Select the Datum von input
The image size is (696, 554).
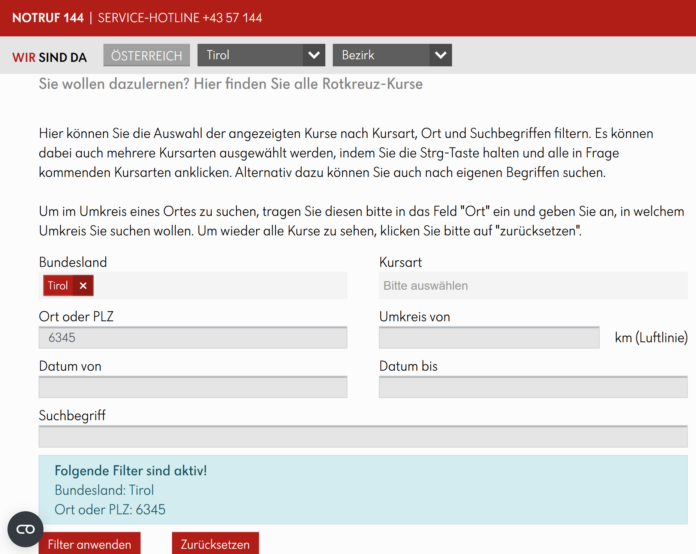tap(192, 388)
